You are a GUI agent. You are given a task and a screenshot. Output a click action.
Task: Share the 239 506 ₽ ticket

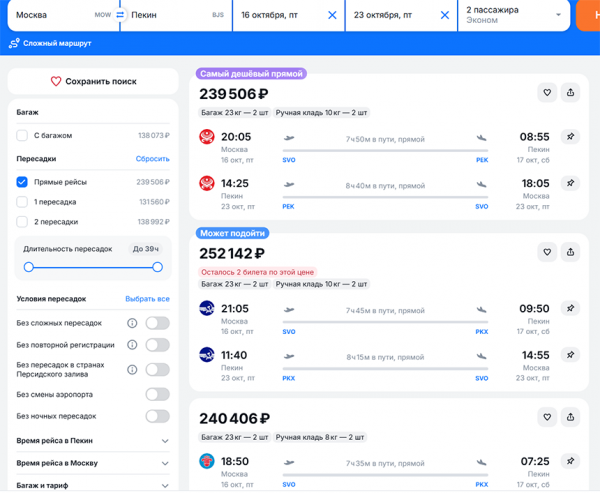570,92
